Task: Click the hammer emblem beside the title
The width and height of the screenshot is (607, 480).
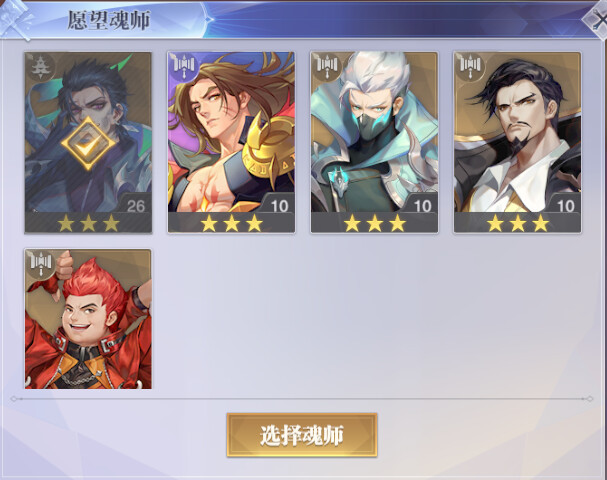Action: (17, 19)
